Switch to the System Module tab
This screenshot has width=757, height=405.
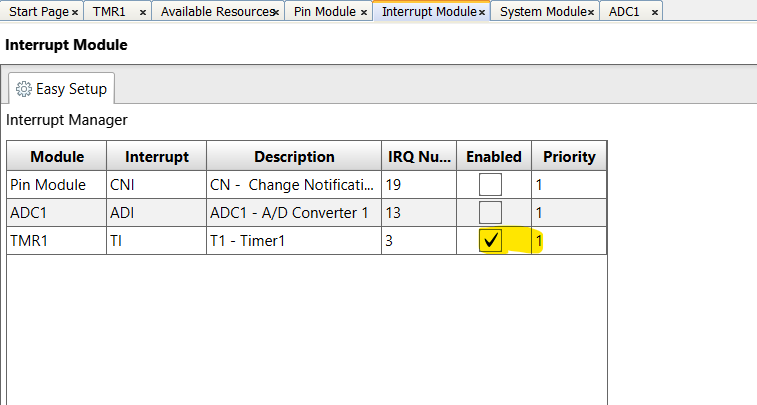(541, 12)
